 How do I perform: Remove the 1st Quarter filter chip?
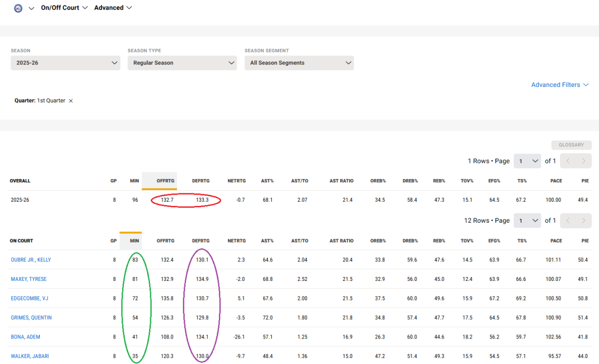coord(71,101)
